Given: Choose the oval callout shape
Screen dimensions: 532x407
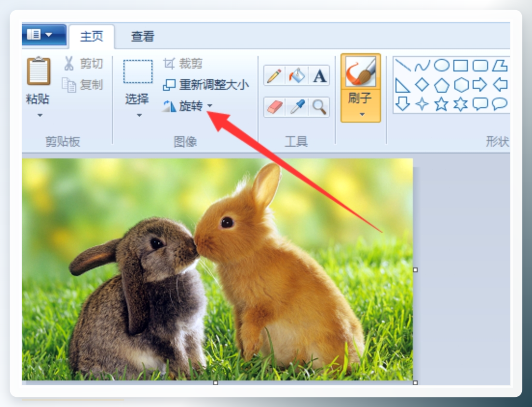Looking at the screenshot, I should [500, 104].
